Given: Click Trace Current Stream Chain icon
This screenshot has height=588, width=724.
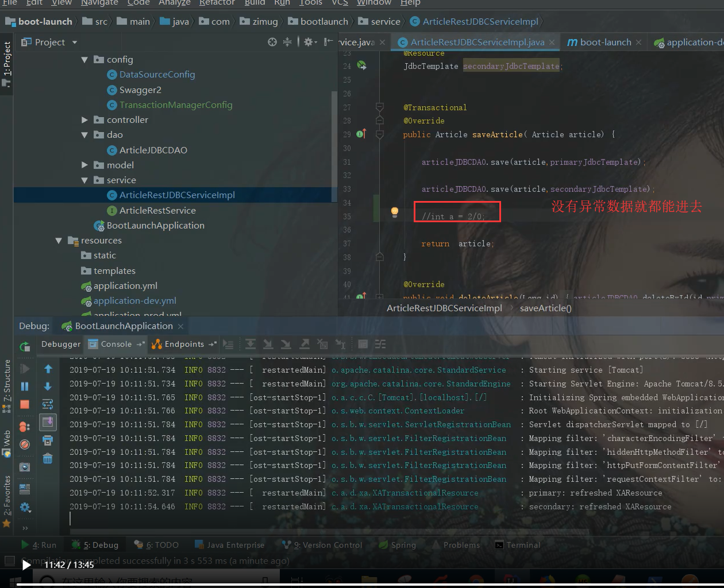Looking at the screenshot, I should 380,345.
